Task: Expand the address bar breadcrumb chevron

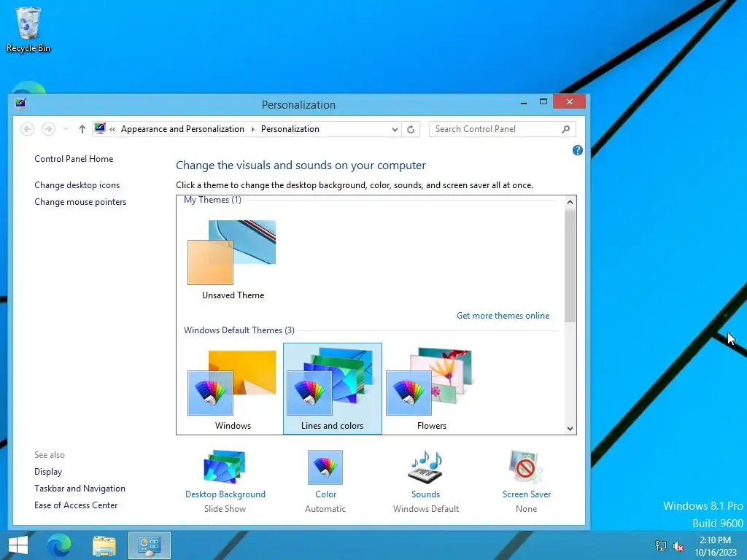Action: pyautogui.click(x=112, y=129)
